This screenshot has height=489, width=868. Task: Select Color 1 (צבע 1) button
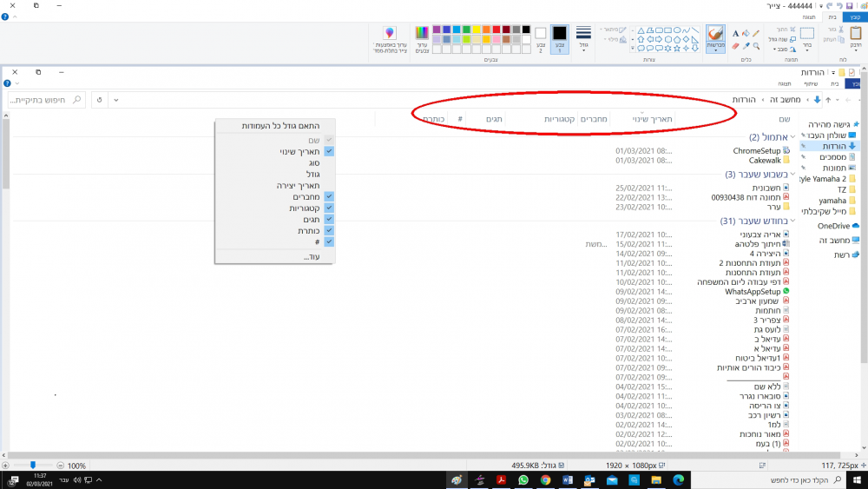(x=560, y=39)
